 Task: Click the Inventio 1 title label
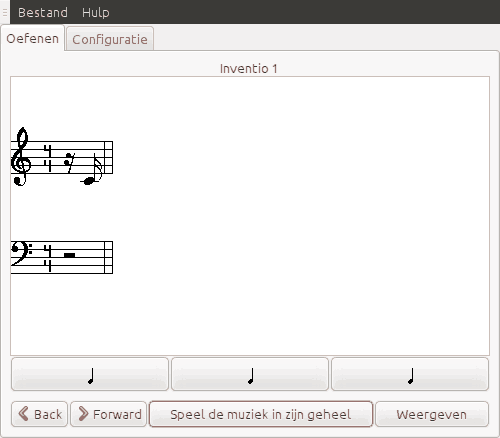pyautogui.click(x=249, y=69)
